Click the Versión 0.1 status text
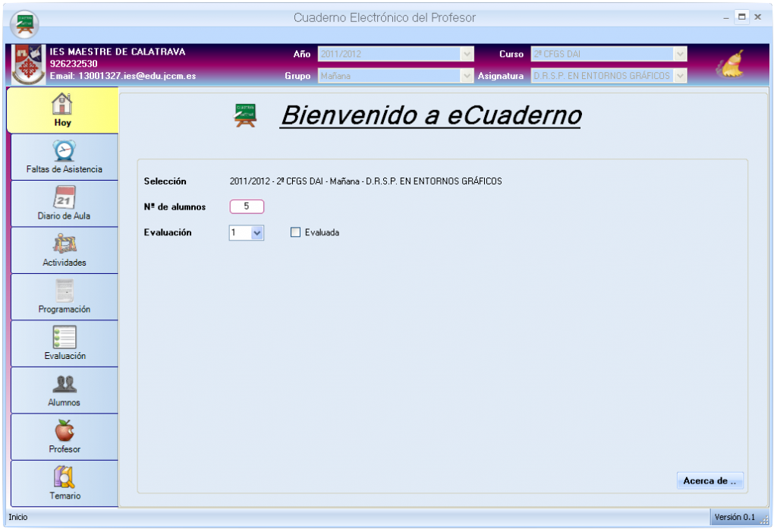Image resolution: width=777 pixels, height=532 pixels. [735, 517]
